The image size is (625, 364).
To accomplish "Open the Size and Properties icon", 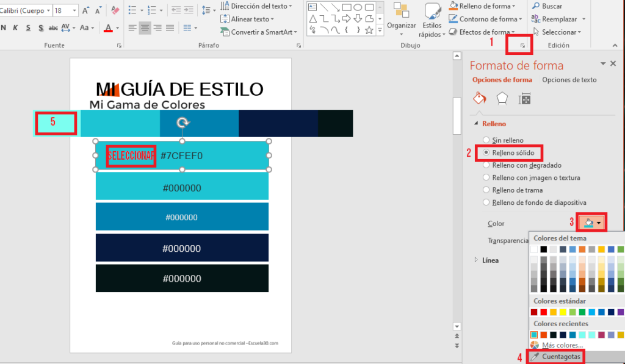I will point(524,98).
